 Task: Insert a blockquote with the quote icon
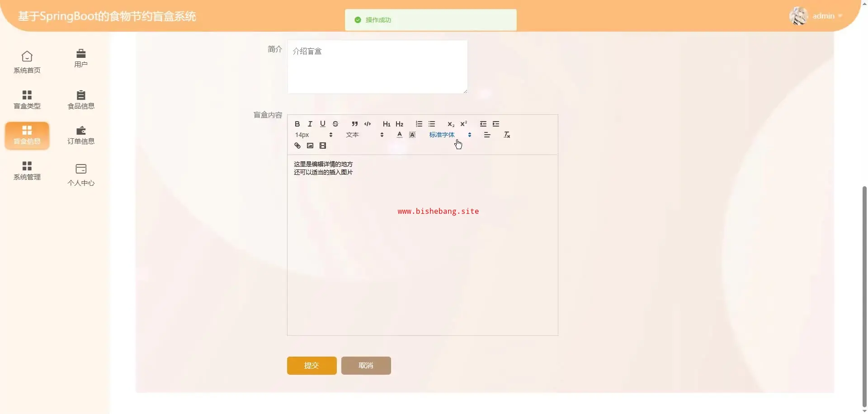pyautogui.click(x=355, y=124)
